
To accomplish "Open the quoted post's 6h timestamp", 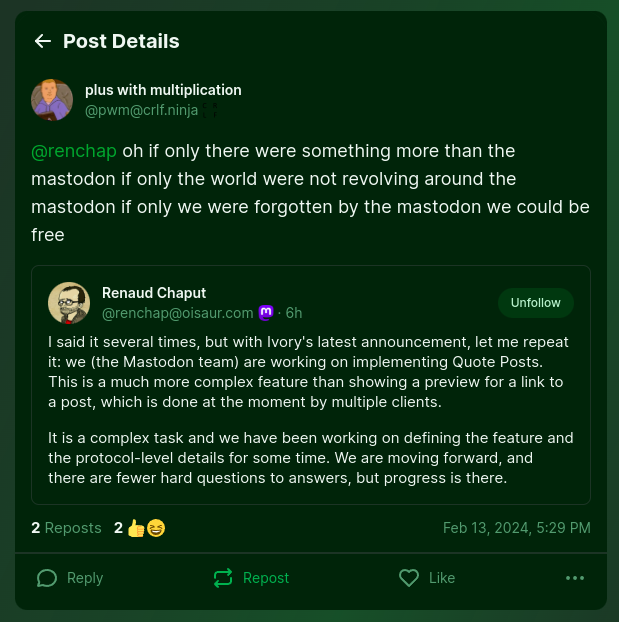I will 293,313.
